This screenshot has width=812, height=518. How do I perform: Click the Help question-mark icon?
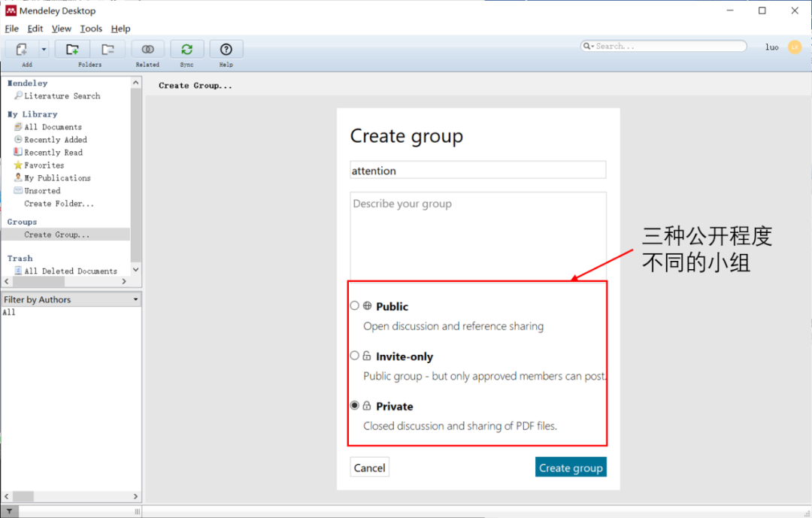[226, 49]
